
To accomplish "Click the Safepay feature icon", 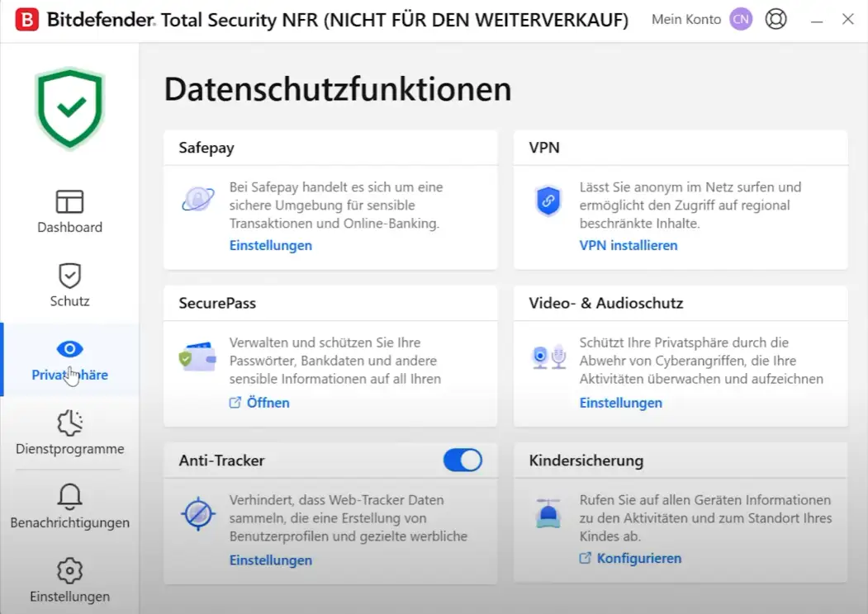I will (x=197, y=199).
